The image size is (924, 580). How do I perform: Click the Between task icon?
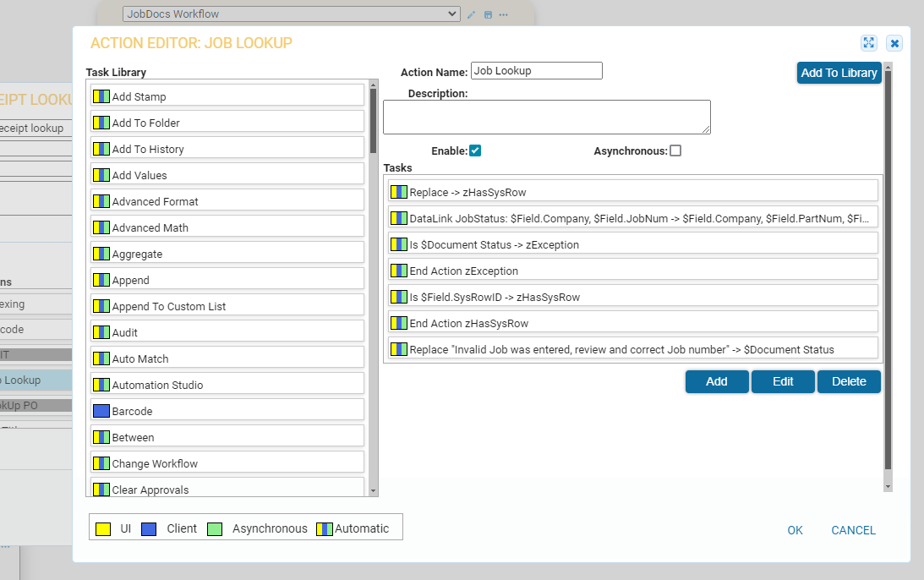[x=101, y=437]
